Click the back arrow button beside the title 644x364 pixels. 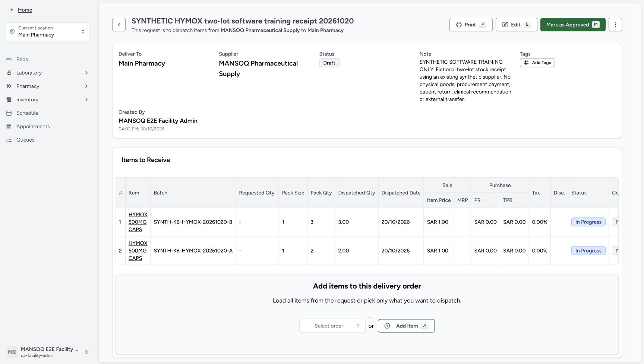click(119, 25)
